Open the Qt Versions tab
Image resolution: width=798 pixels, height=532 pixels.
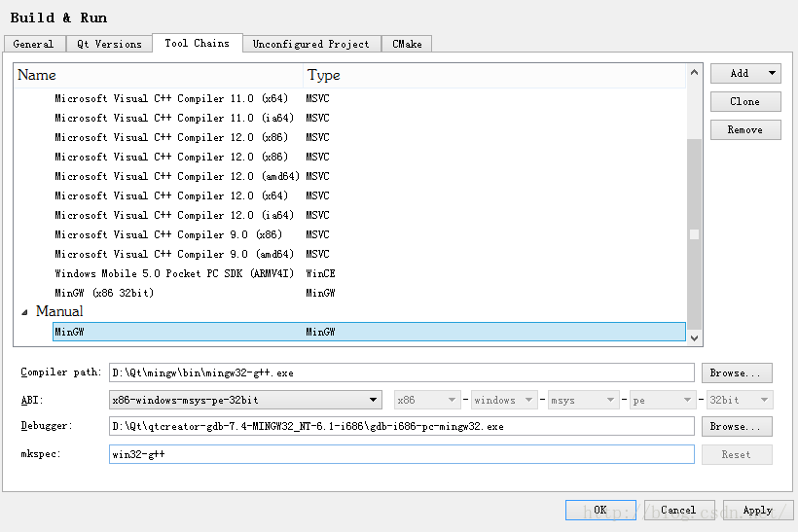[109, 44]
